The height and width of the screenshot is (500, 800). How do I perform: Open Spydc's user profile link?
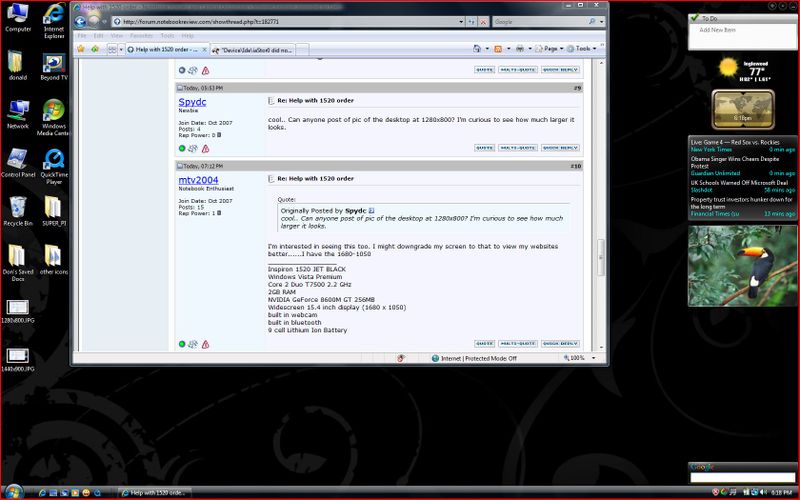tap(192, 102)
